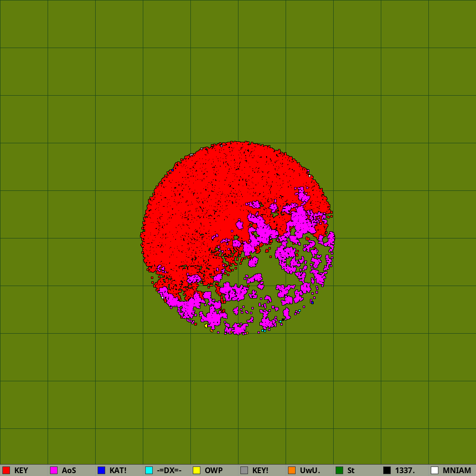Select the St legend label
Image resolution: width=476 pixels, height=476 pixels.
tap(351, 471)
